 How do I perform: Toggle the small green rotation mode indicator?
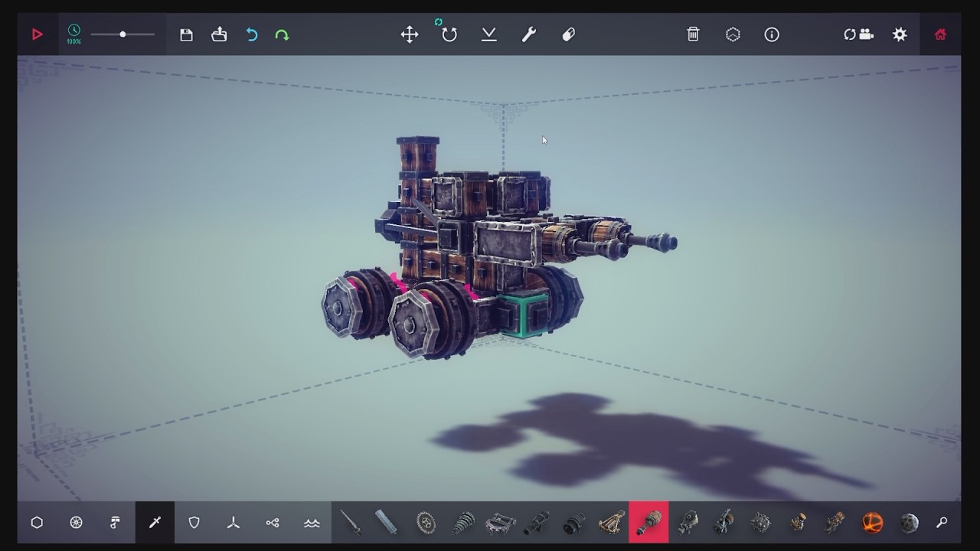click(x=439, y=22)
